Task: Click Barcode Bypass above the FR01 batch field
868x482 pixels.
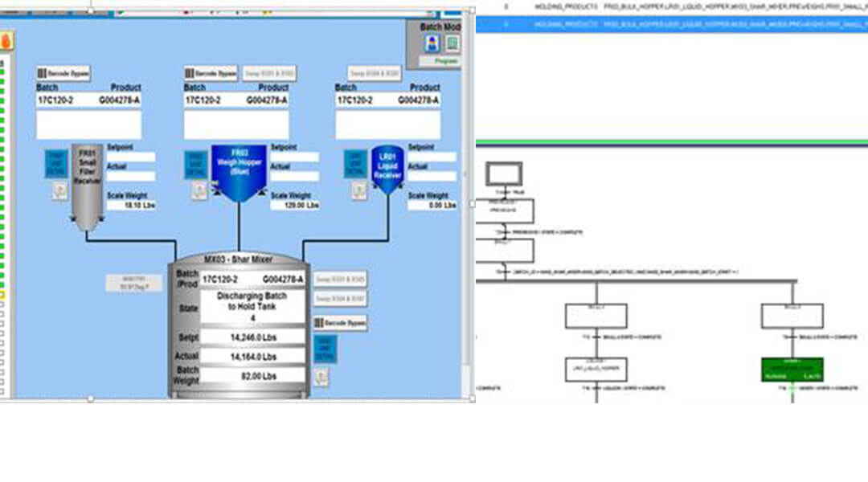Action: 63,73
